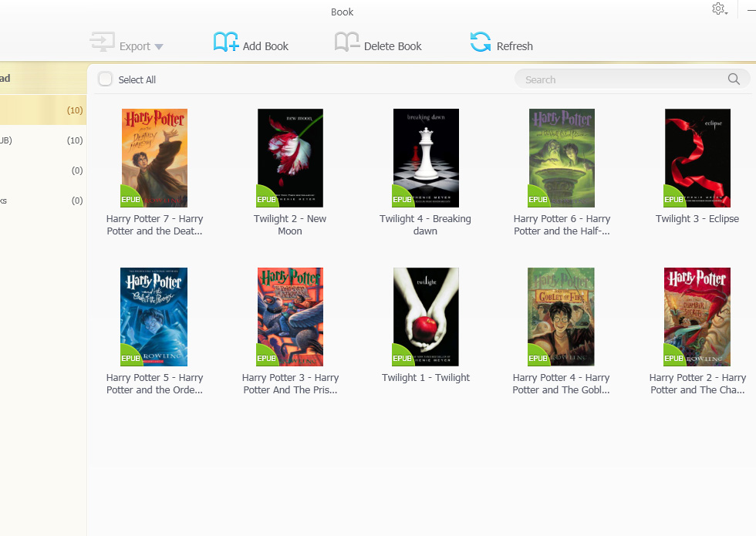Click title 'Harry Potter 6 - Harry Potter and the Half-...'
756x536 pixels.
coord(562,224)
